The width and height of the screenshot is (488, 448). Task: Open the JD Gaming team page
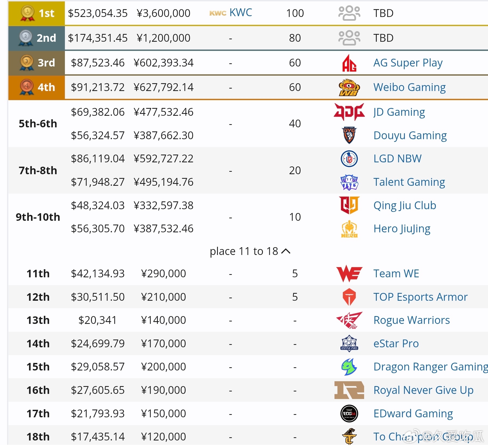399,112
